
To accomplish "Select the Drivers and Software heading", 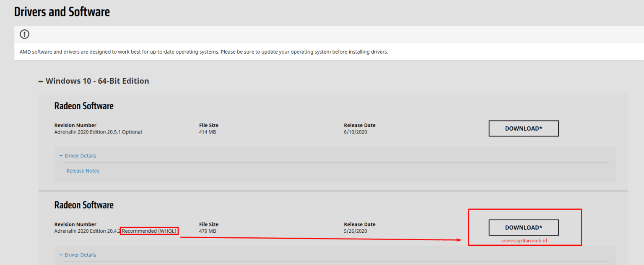I will (62, 12).
